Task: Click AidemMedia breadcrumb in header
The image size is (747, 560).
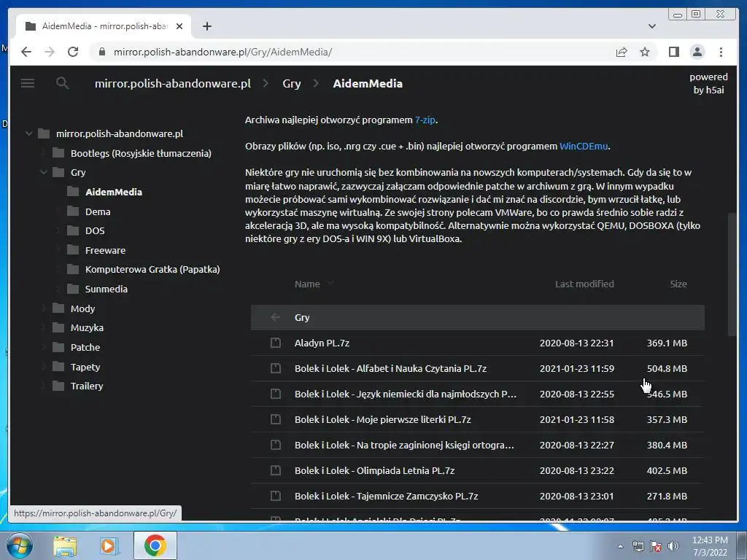Action: [368, 83]
